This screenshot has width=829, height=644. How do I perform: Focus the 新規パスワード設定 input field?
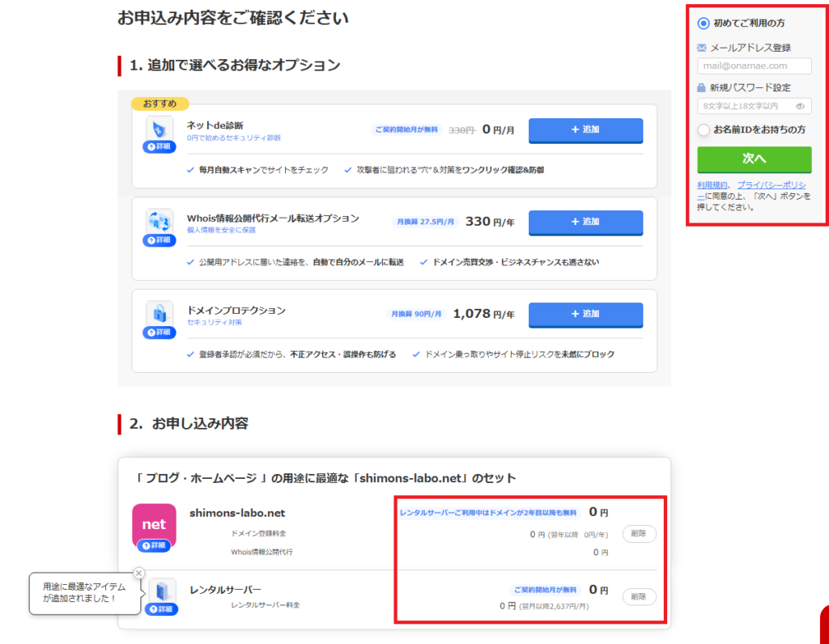745,106
